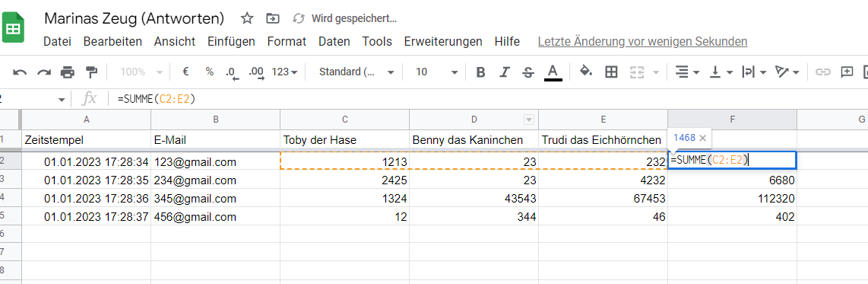
Task: Open the font size 10 dropdown
Action: tap(437, 72)
